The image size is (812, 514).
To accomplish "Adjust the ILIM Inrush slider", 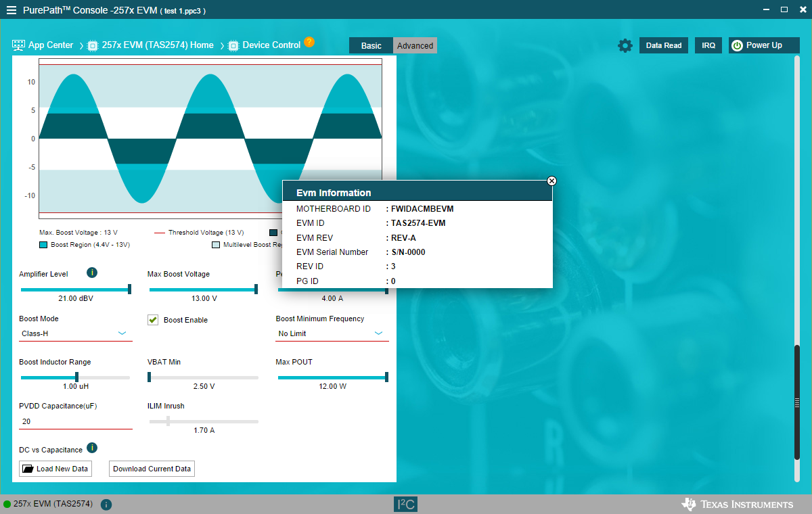I will coord(204,421).
